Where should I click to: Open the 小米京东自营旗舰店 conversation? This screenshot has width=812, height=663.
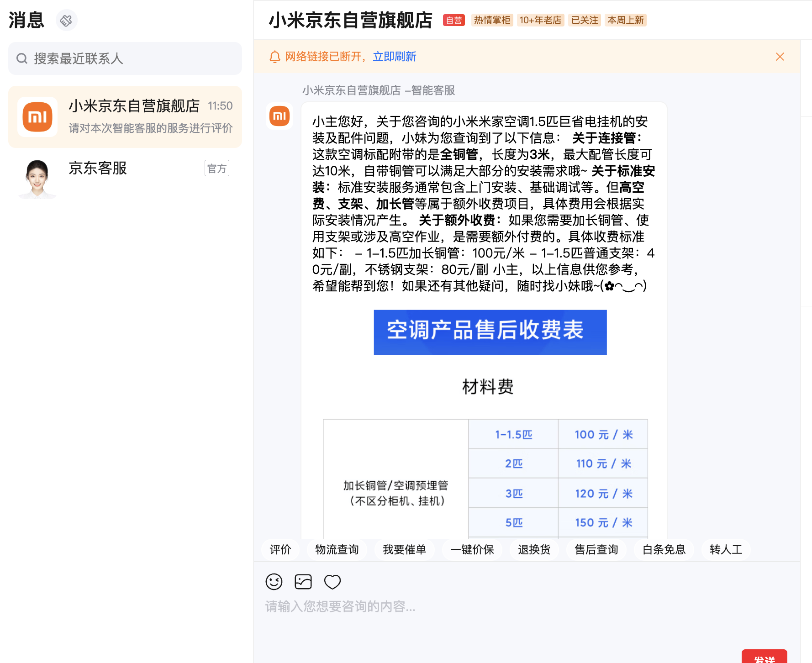click(125, 117)
